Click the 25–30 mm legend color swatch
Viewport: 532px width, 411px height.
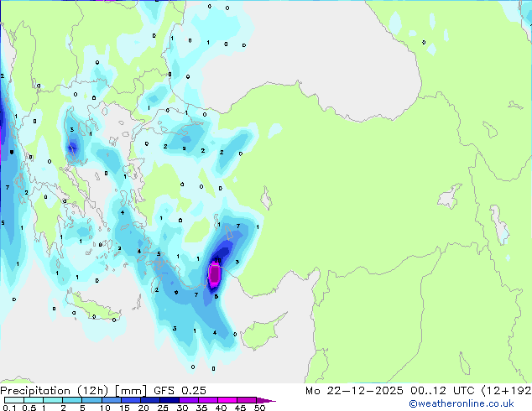[169, 400]
